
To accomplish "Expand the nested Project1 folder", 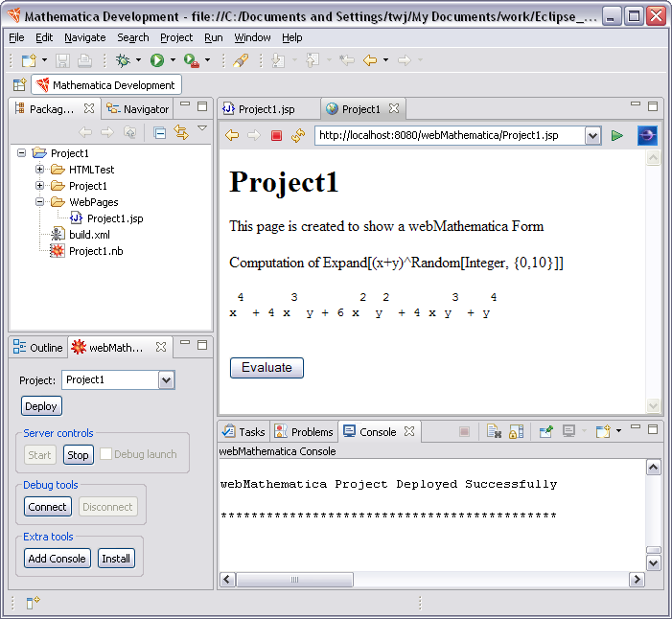I will coord(40,186).
